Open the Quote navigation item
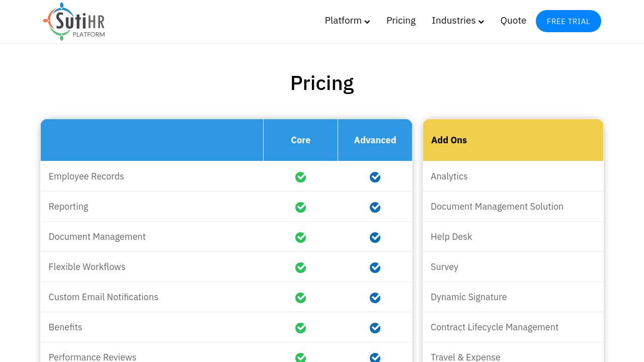 tap(513, 21)
